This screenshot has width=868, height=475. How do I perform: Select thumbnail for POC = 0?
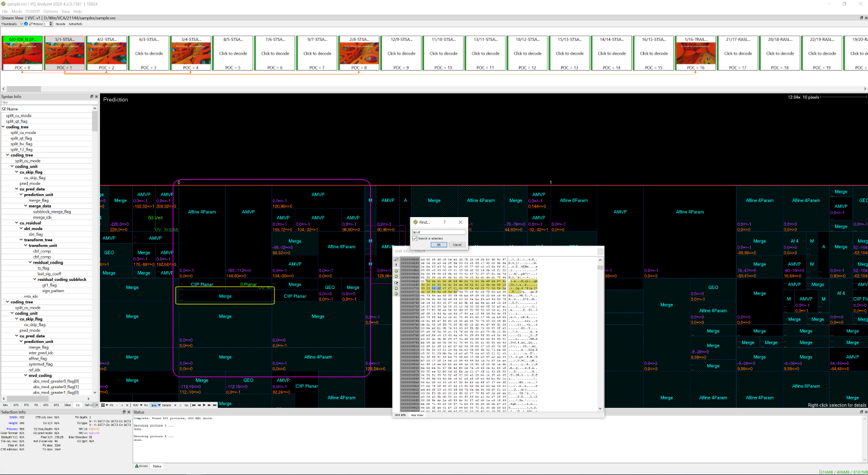click(x=22, y=53)
